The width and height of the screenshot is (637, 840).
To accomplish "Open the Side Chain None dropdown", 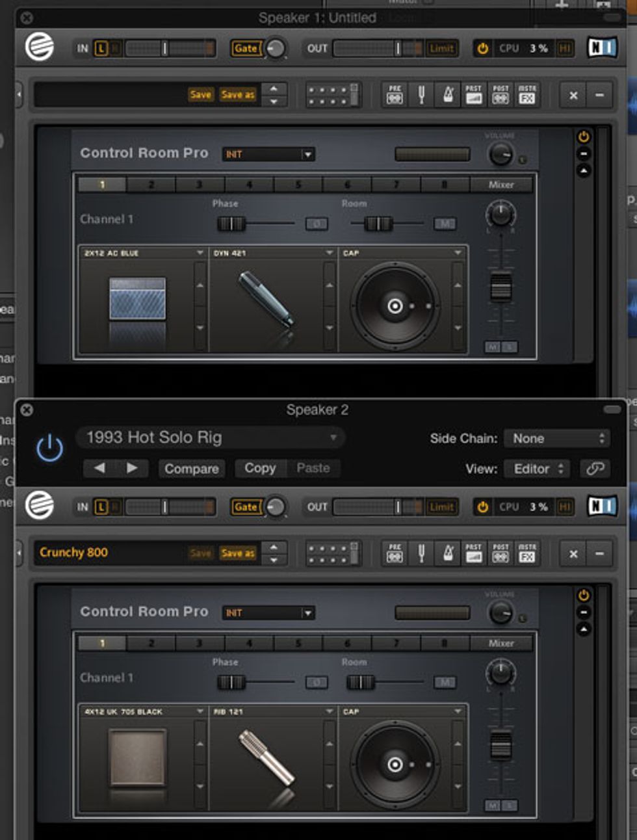I will (558, 438).
